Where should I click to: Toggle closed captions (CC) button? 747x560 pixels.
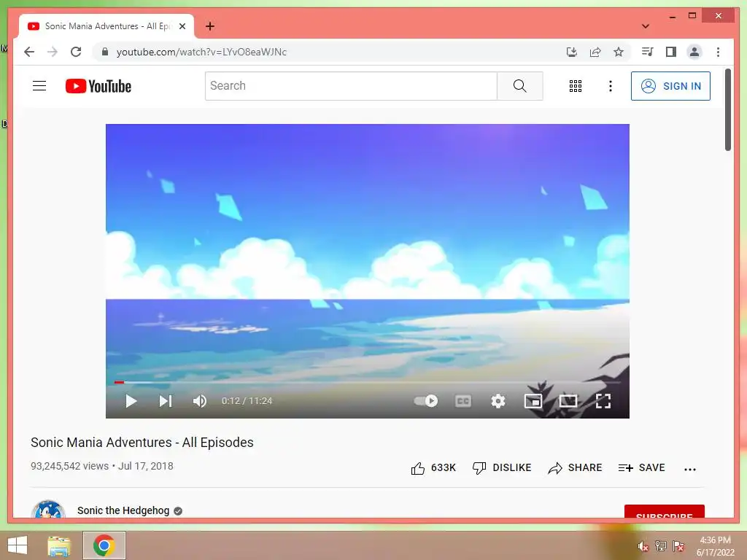click(x=463, y=401)
